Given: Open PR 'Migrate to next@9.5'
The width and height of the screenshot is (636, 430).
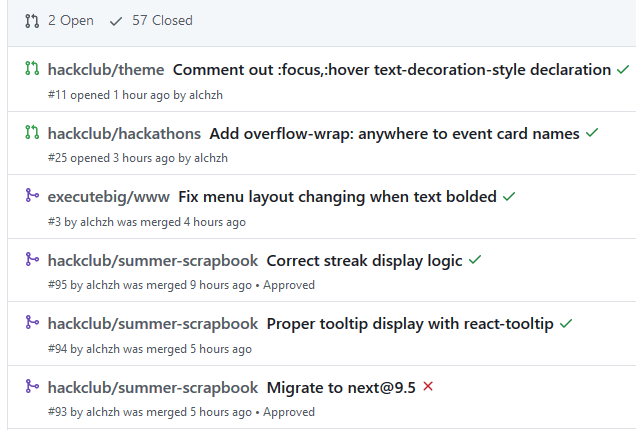Looking at the screenshot, I should click(341, 387).
